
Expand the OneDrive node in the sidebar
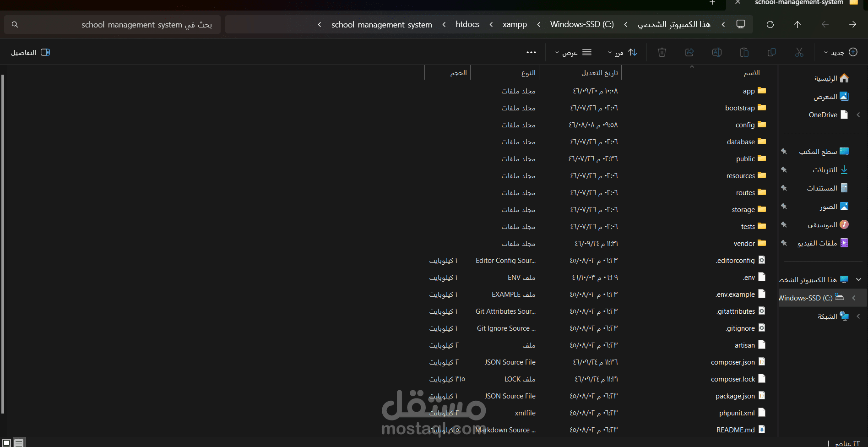[858, 115]
